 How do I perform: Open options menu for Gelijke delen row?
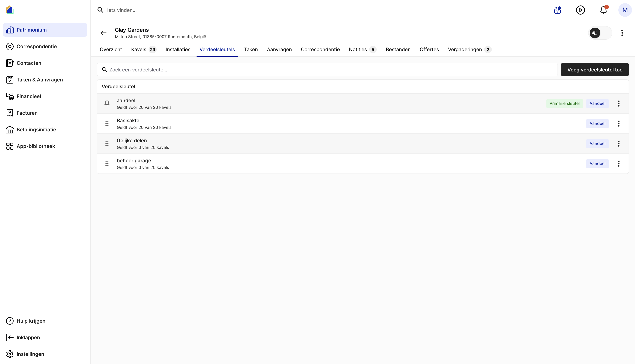point(619,143)
